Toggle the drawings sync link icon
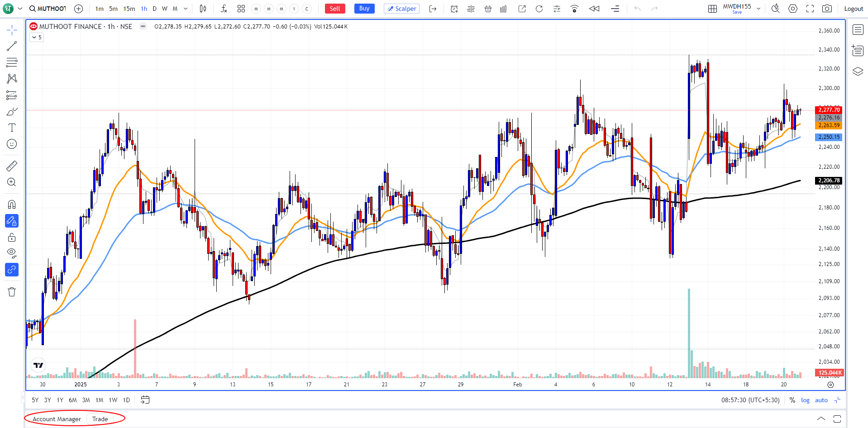The height and width of the screenshot is (428, 868). [12, 269]
